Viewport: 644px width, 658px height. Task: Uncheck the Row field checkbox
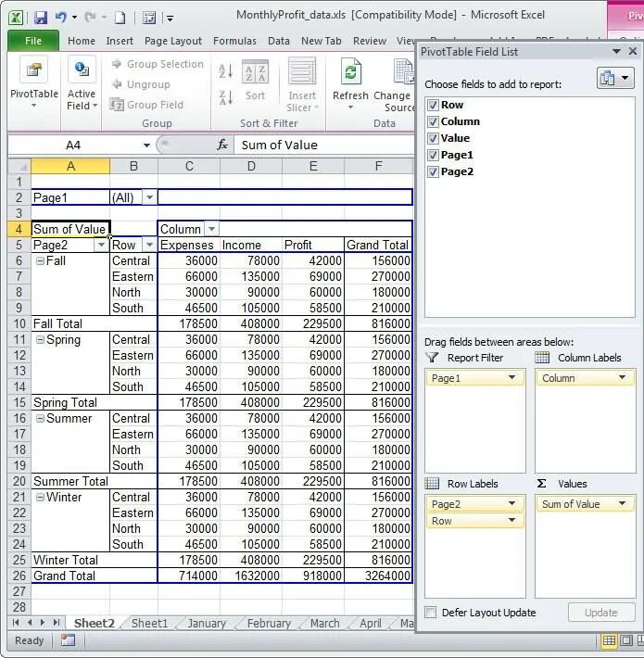tap(433, 105)
